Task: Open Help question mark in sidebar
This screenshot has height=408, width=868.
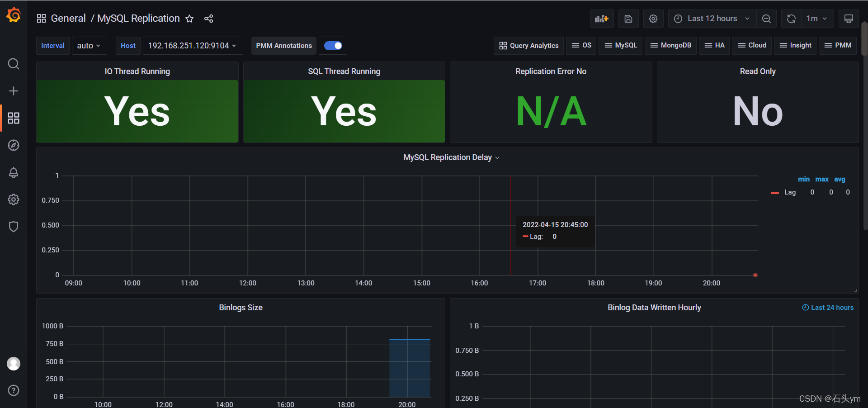Action: tap(14, 390)
